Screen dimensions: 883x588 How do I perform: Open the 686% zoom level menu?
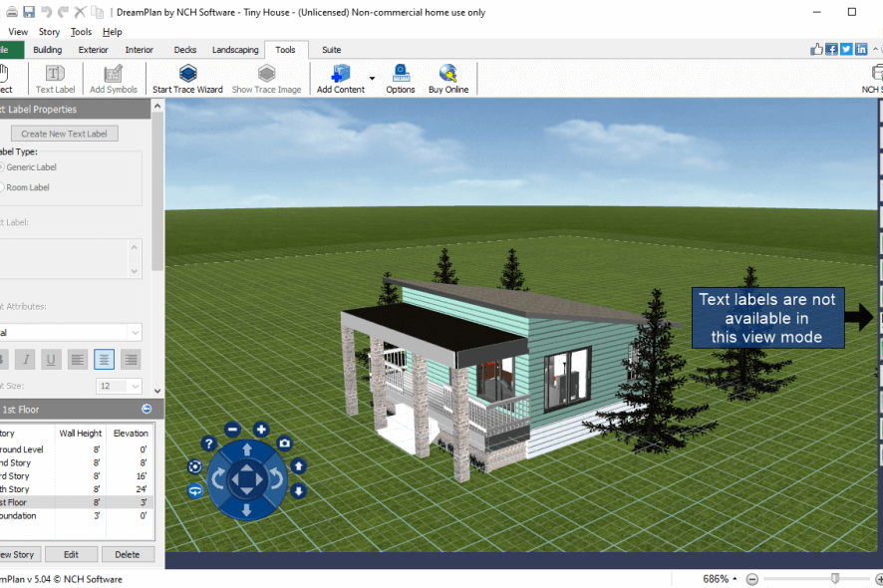pos(720,579)
